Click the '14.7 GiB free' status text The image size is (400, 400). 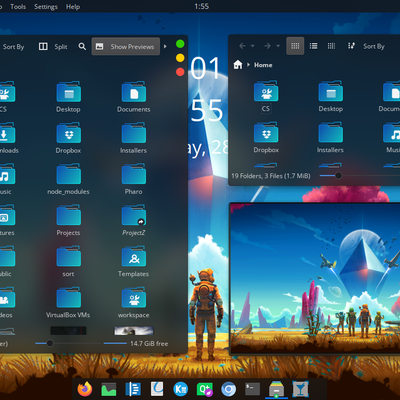[149, 343]
